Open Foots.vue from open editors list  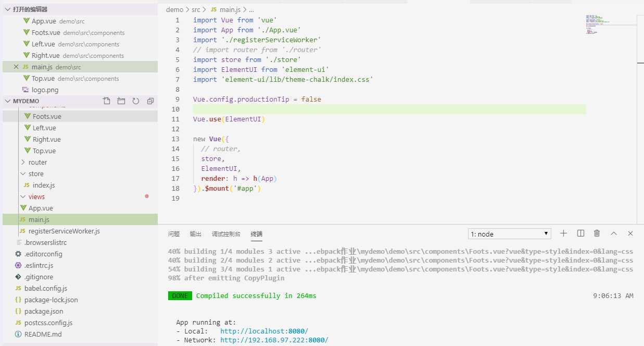tap(80, 32)
